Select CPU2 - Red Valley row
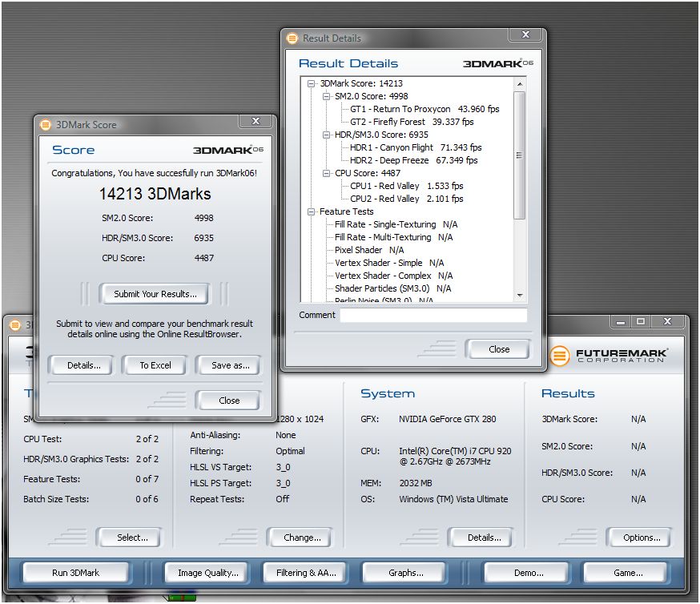 (407, 199)
